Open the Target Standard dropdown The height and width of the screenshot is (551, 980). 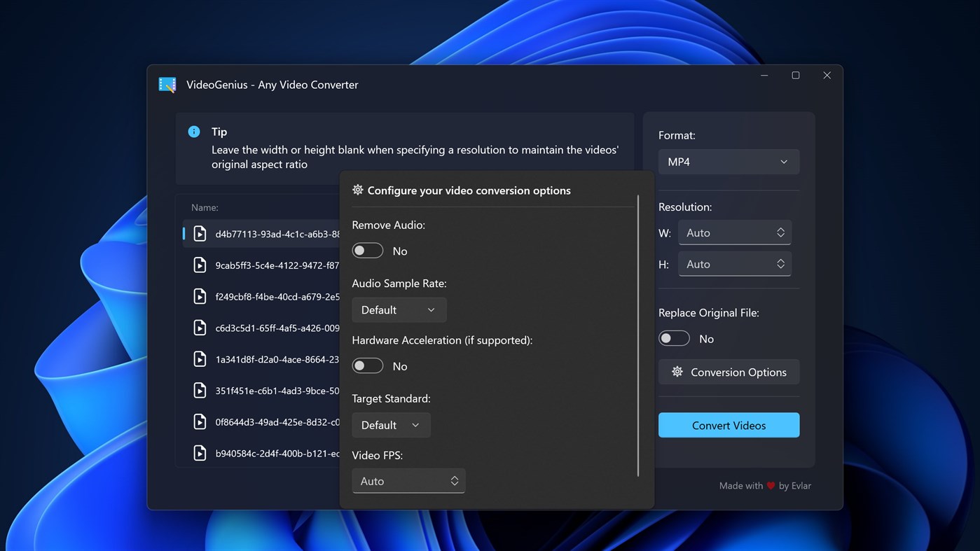pyautogui.click(x=391, y=424)
